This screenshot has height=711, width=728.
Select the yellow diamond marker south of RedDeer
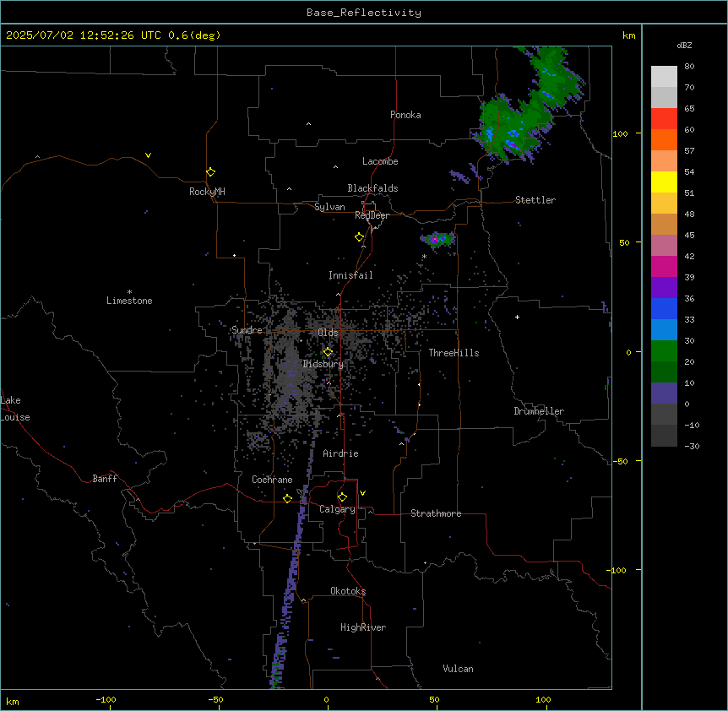coord(359,237)
